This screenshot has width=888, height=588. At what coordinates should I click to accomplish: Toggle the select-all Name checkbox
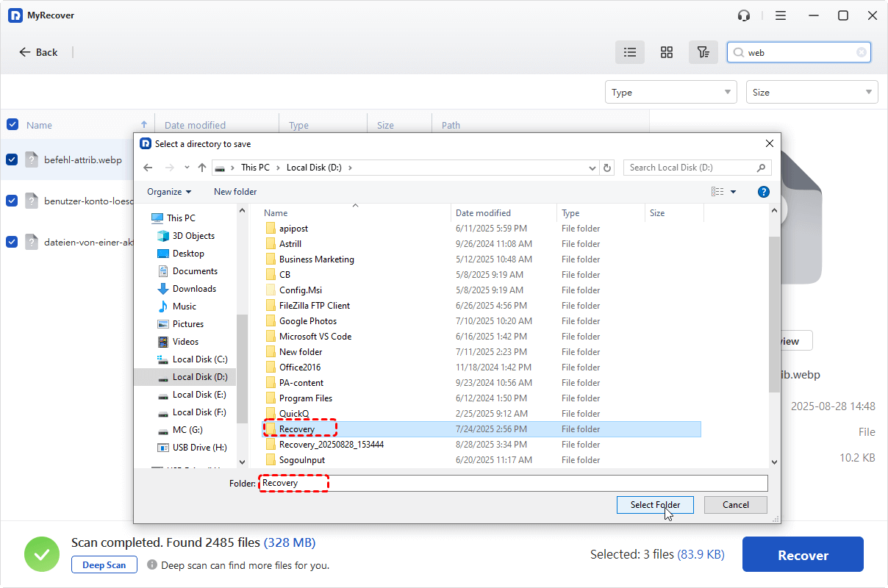click(12, 124)
